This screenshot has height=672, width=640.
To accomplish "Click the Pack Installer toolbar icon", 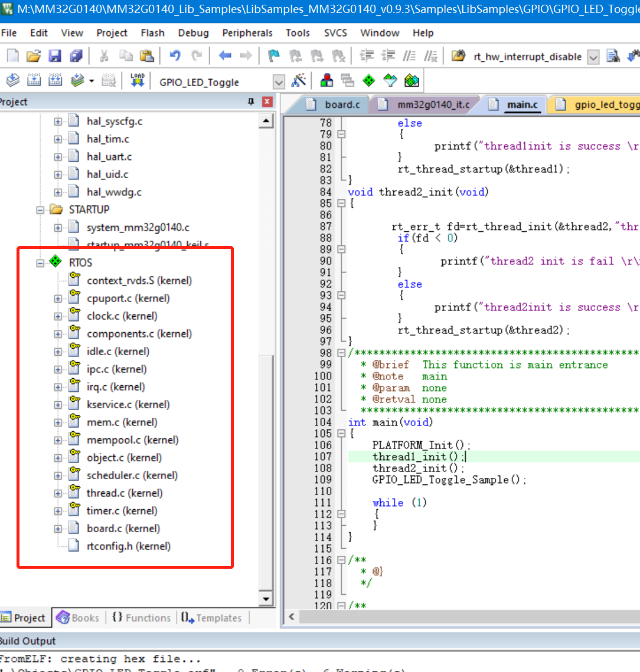I will point(412,81).
